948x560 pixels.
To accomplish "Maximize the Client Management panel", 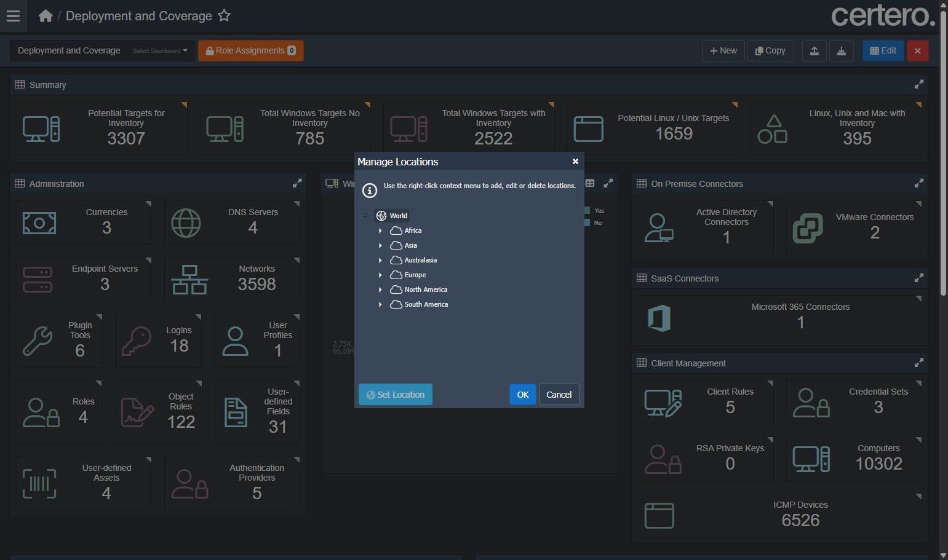I will (918, 363).
